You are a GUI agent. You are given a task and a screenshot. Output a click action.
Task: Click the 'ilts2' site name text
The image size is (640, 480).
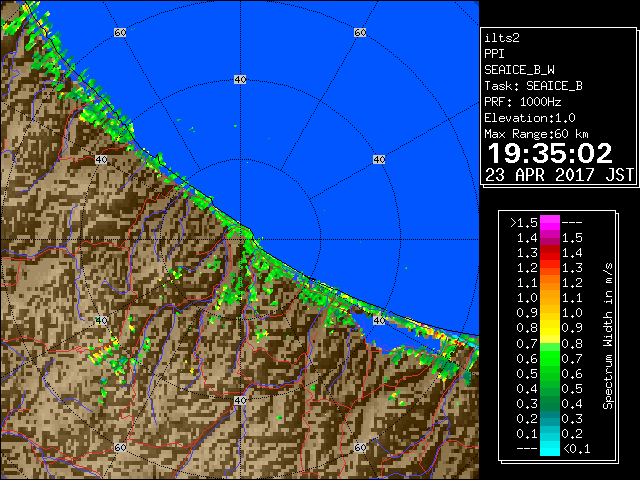(502, 38)
